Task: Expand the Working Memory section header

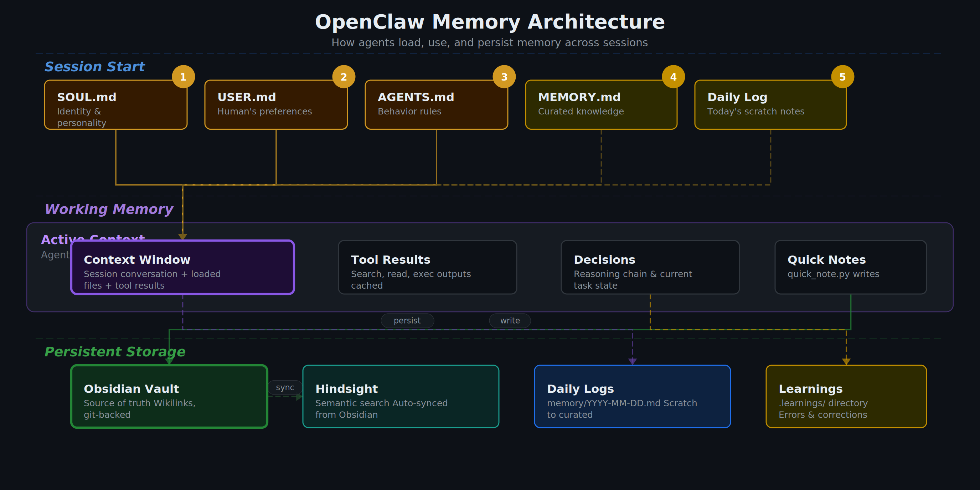Action: (109, 209)
